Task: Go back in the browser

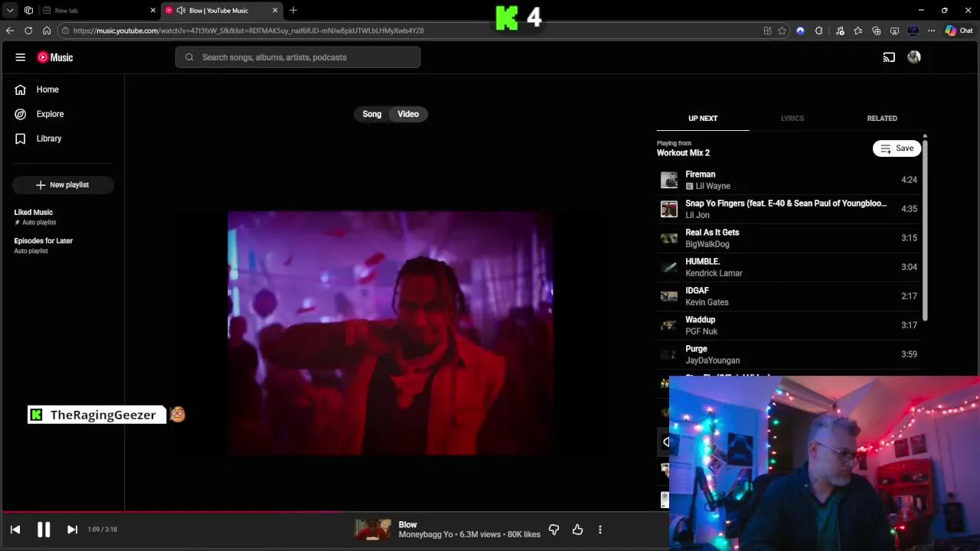Action: (x=10, y=31)
